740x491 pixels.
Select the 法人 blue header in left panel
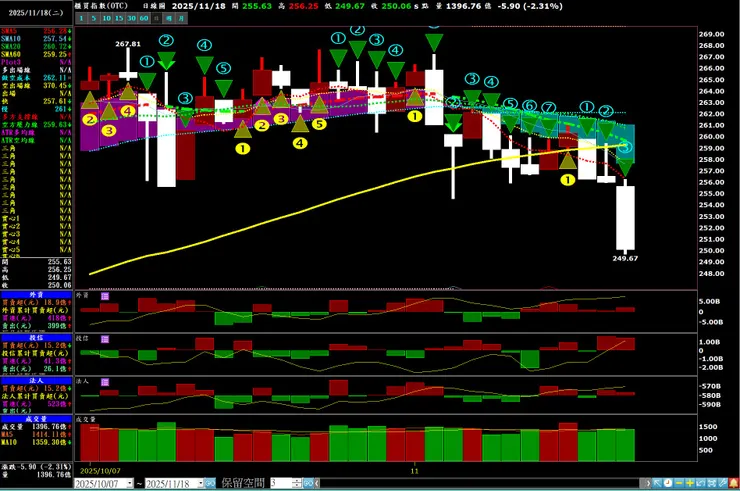tap(36, 380)
